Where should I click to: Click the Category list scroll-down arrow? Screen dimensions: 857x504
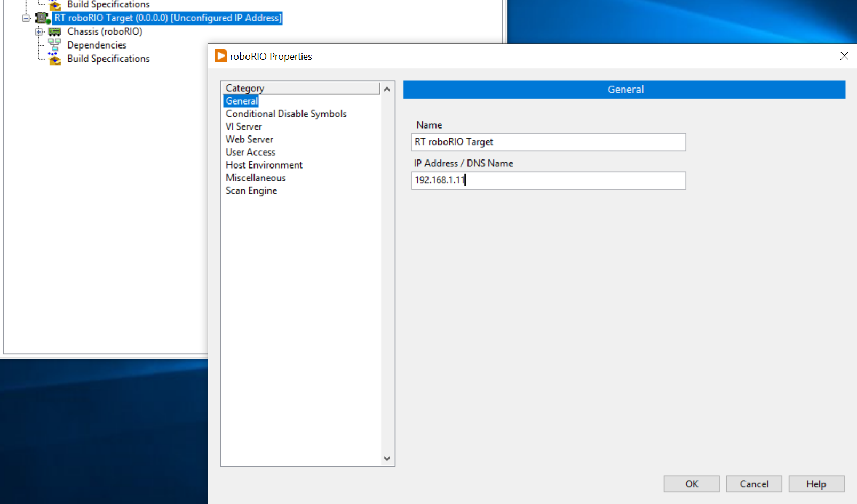(x=387, y=459)
